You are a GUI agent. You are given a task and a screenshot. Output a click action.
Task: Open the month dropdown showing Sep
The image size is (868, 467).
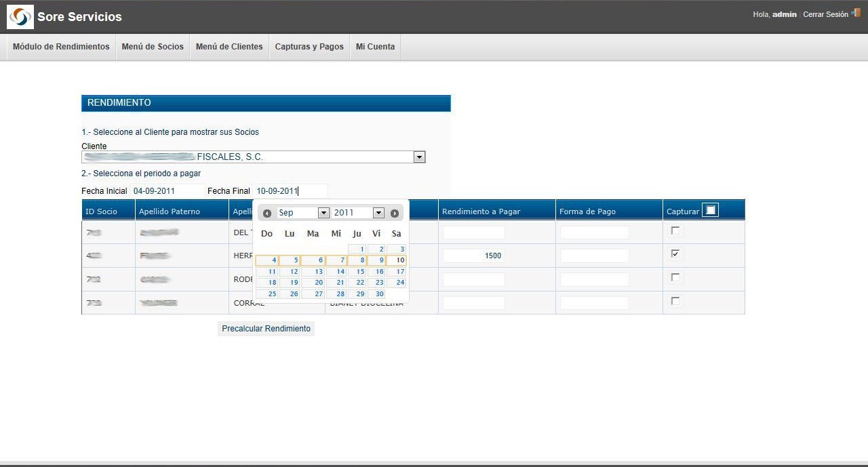pos(323,213)
